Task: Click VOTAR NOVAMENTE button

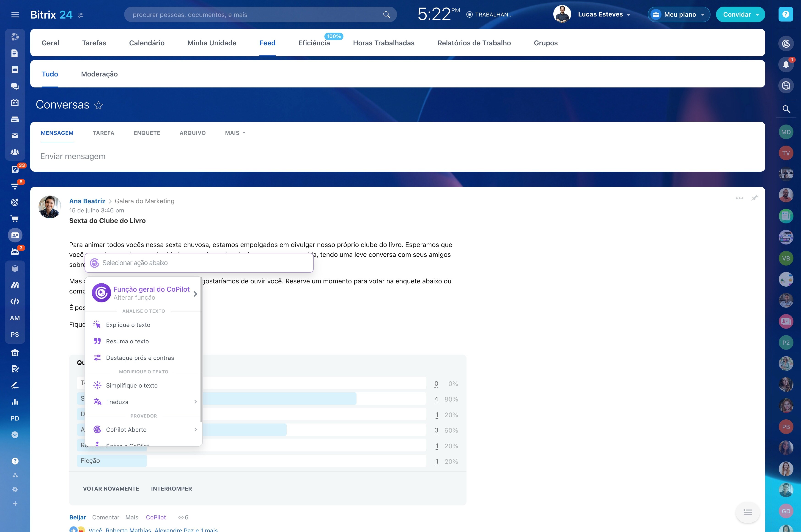Action: [111, 489]
